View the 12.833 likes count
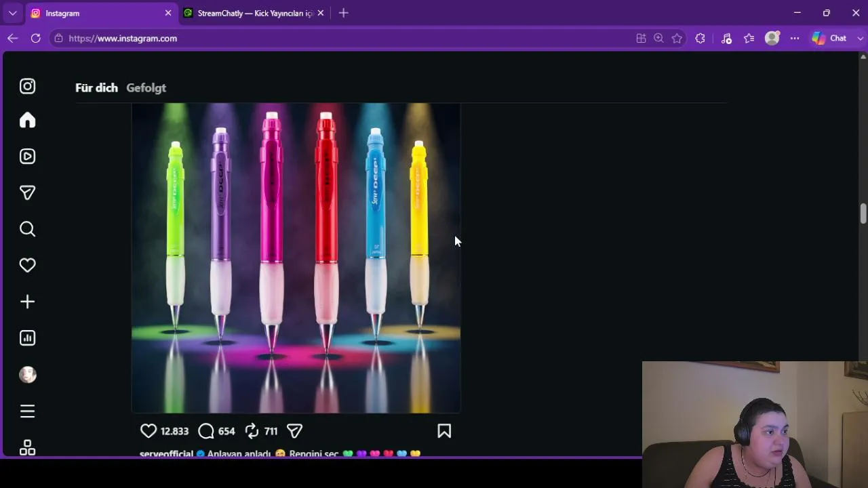The image size is (868, 488). click(x=174, y=431)
